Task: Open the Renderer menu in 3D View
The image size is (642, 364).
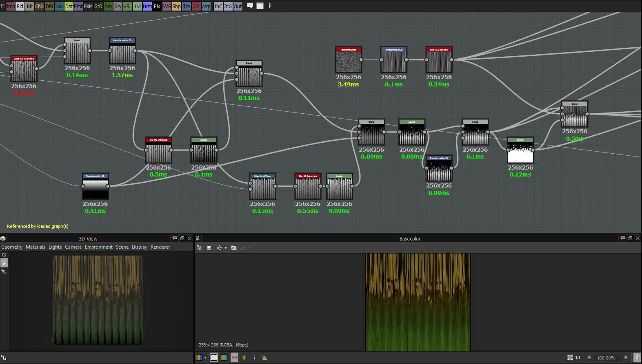Action: pyautogui.click(x=160, y=247)
